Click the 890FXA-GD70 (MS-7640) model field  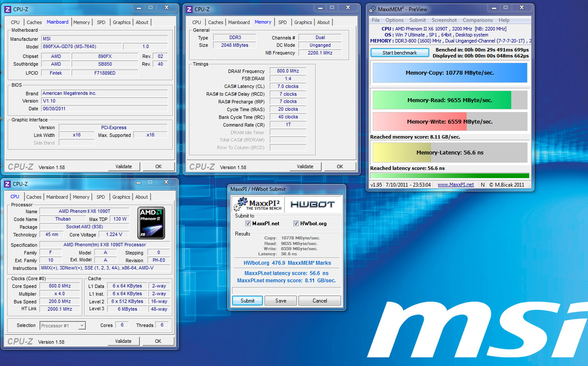81,46
